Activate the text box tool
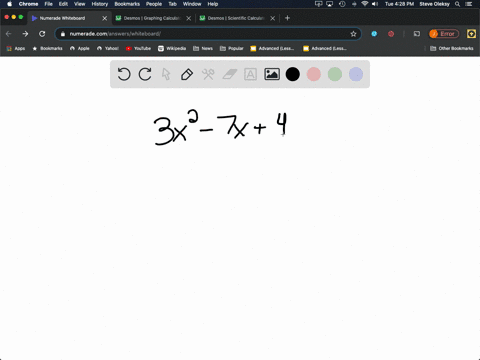The width and height of the screenshot is (480, 360). (x=250, y=74)
